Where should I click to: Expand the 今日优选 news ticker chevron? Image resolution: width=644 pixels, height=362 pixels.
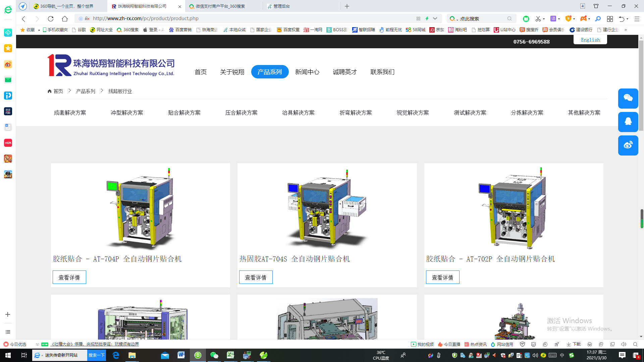(37, 344)
